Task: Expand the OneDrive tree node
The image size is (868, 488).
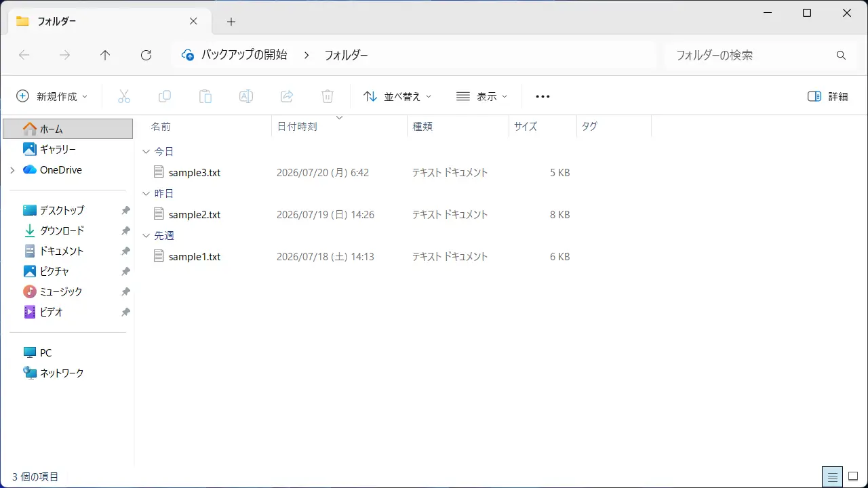Action: click(12, 170)
